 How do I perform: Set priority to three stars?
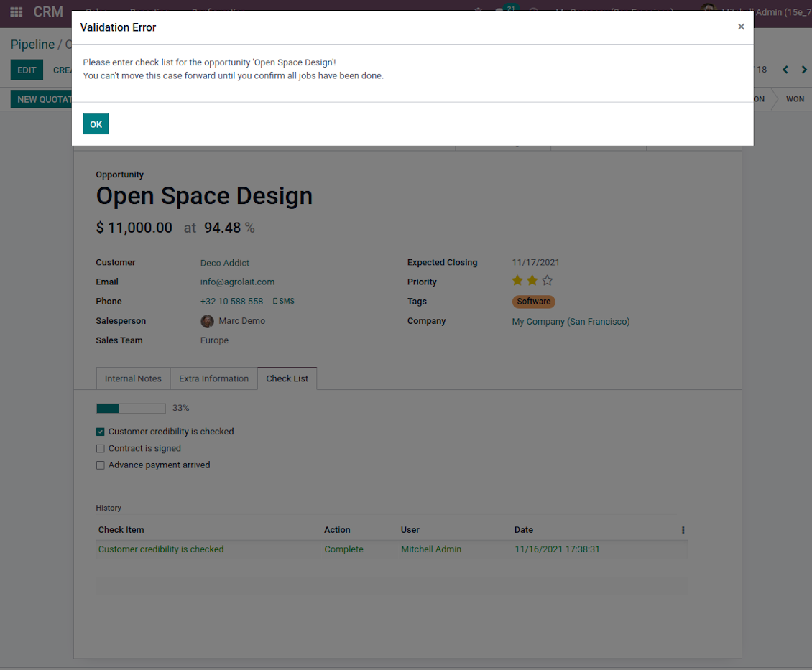pyautogui.click(x=548, y=281)
